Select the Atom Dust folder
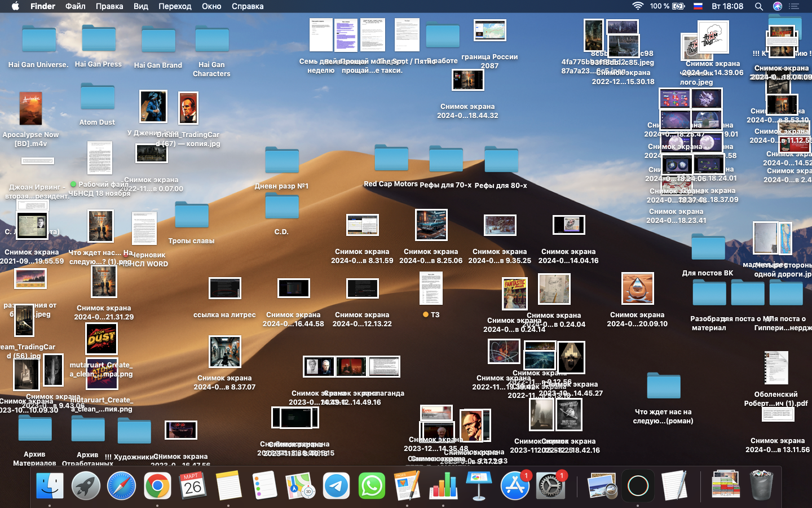 coord(97,98)
